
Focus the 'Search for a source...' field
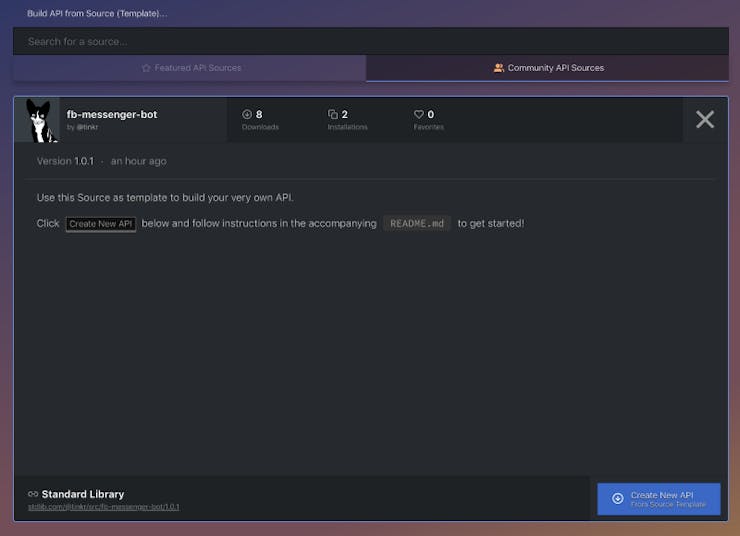pyautogui.click(x=370, y=42)
